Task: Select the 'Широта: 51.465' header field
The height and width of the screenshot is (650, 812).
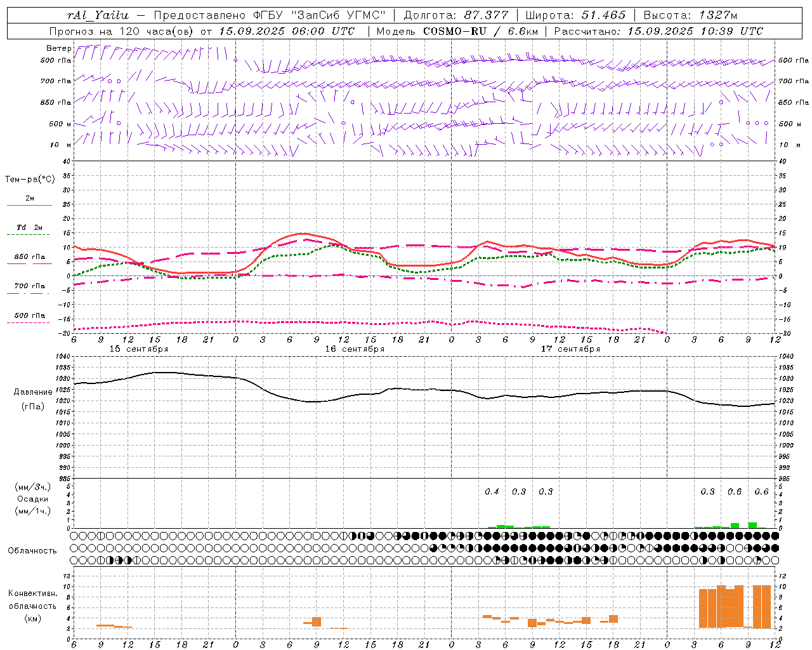Action: point(574,15)
